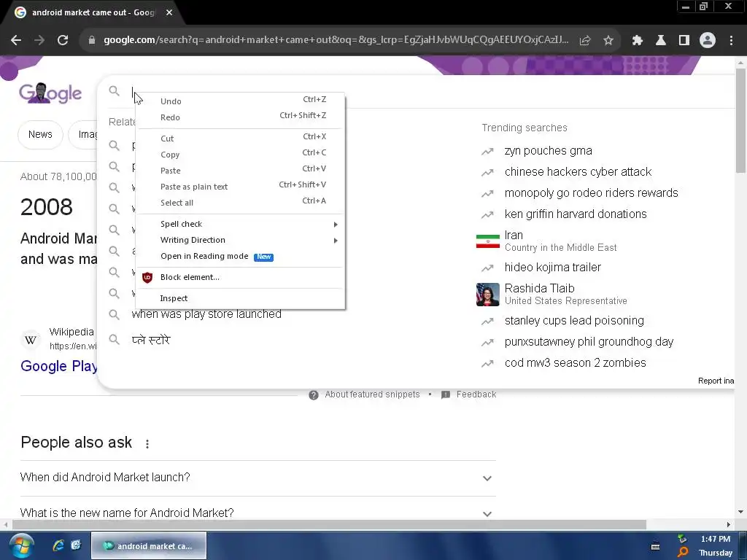
Task: Click the Feedback link
Action: (476, 394)
